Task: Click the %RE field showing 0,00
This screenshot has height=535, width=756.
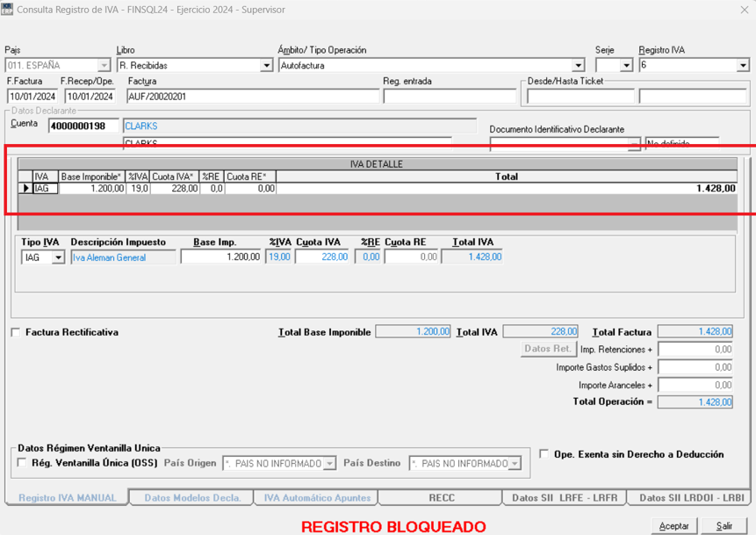Action: [369, 257]
